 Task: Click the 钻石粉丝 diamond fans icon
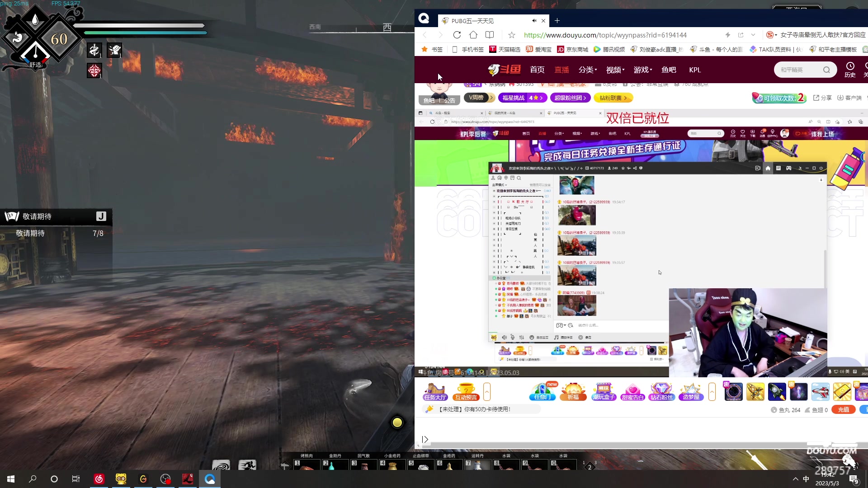click(661, 391)
